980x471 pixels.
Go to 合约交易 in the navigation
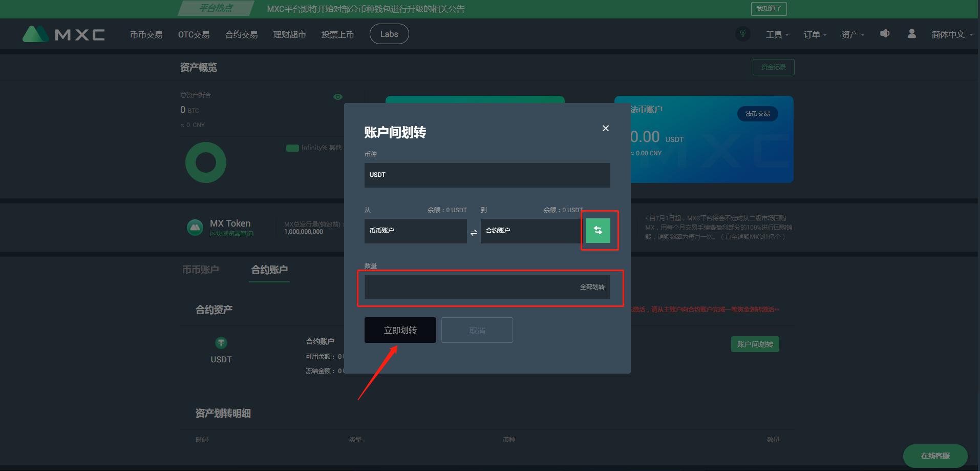pyautogui.click(x=242, y=34)
